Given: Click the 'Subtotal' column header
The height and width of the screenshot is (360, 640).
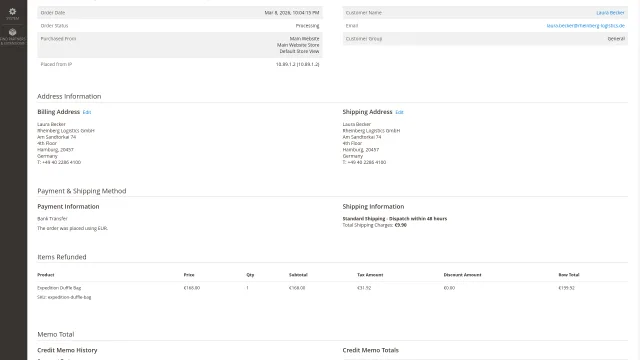Looking at the screenshot, I should click(x=298, y=275).
